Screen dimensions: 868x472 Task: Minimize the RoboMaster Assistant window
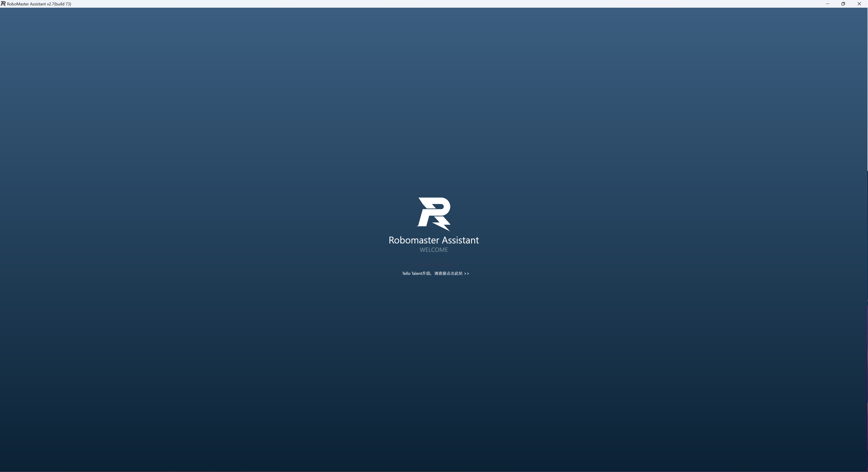coord(827,4)
